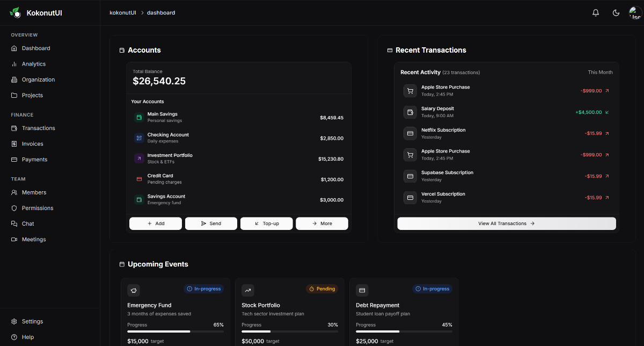644x346 pixels.
Task: Click the user avatar in the header
Action: pyautogui.click(x=635, y=12)
